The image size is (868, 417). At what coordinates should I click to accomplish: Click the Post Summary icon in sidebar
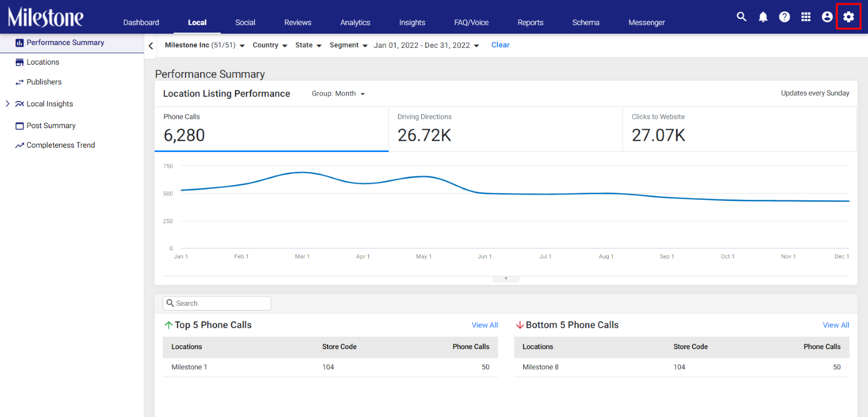20,126
